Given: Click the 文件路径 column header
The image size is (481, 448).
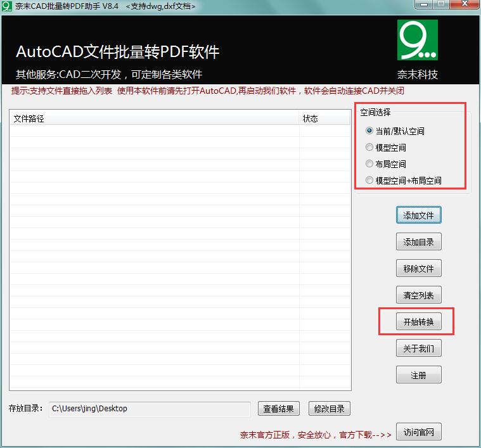Looking at the screenshot, I should [x=155, y=118].
